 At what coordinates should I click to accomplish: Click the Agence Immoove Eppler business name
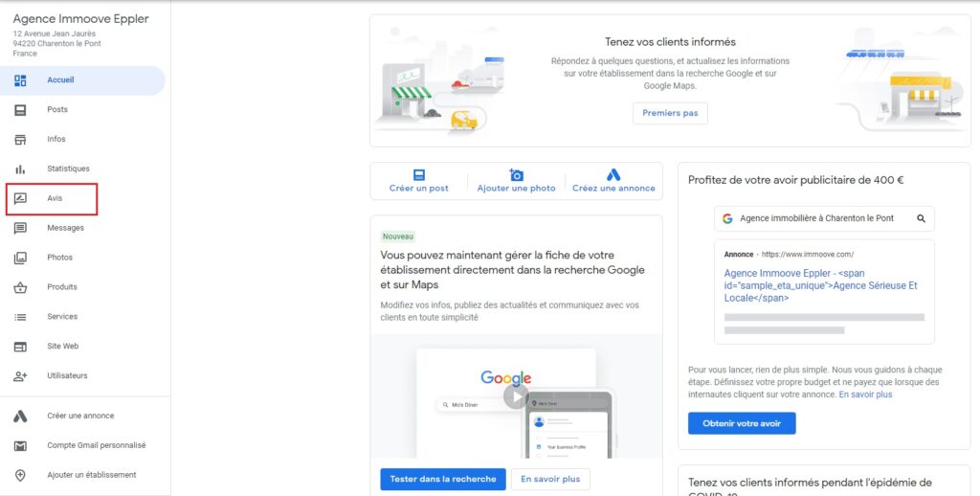80,19
